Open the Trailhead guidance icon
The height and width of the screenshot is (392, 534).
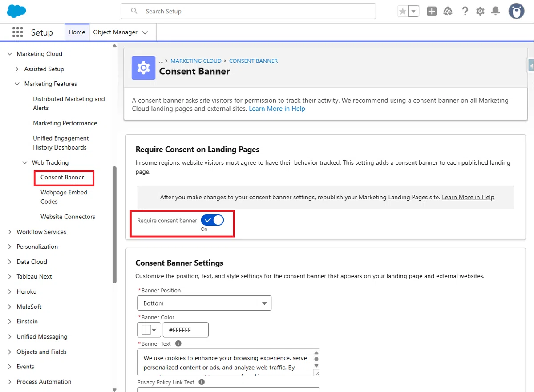coord(448,12)
